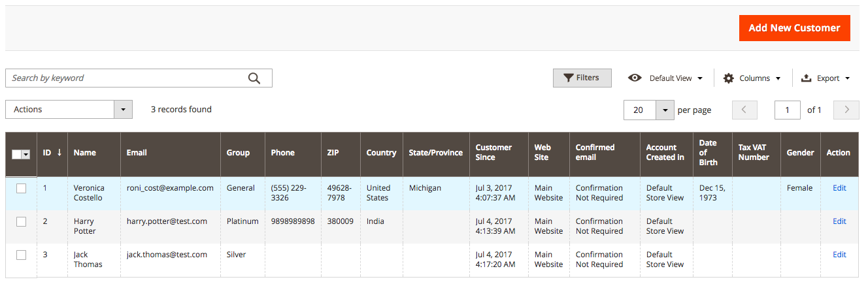Go to previous page arrow
The image size is (868, 303).
click(x=744, y=110)
